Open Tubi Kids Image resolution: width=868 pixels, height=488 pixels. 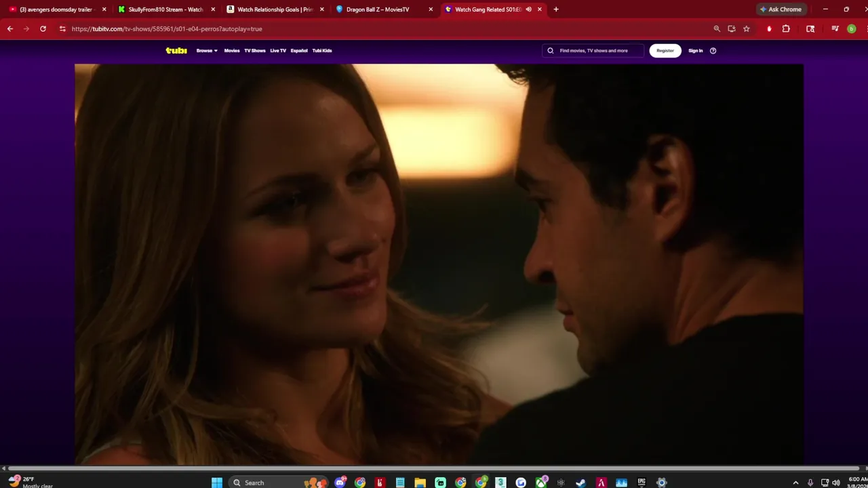pos(322,51)
